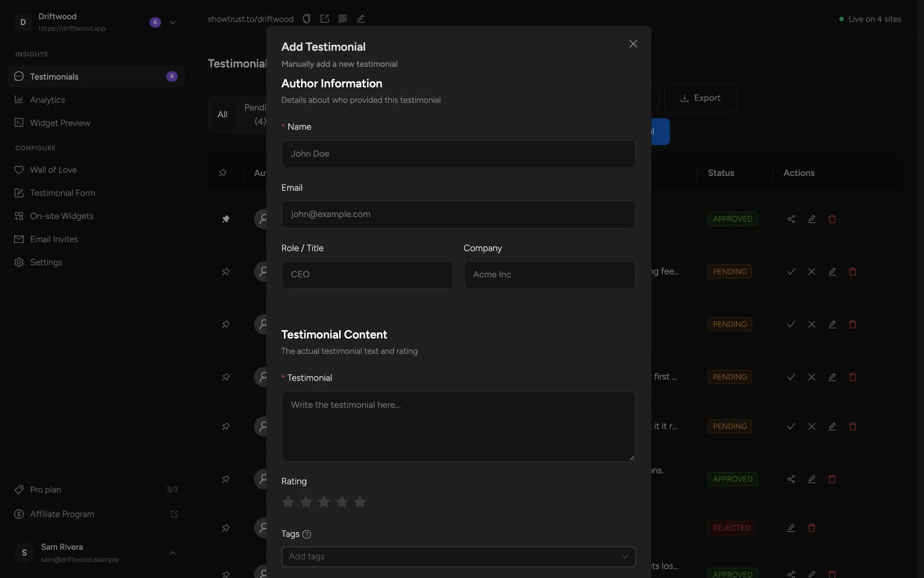The width and height of the screenshot is (924, 578).
Task: Open showtrust link in new tab icon
Action: [324, 19]
